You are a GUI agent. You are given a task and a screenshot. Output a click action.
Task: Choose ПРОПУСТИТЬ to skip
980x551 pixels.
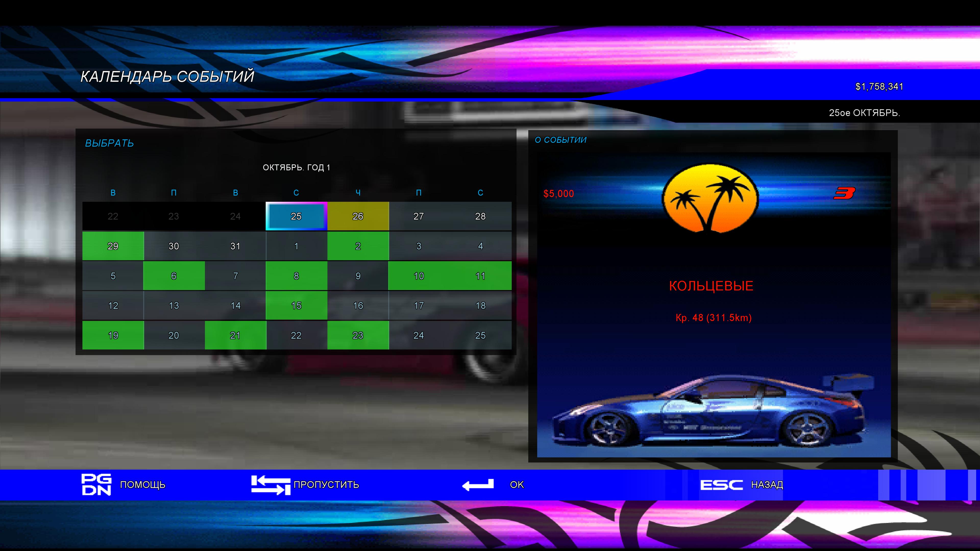326,485
